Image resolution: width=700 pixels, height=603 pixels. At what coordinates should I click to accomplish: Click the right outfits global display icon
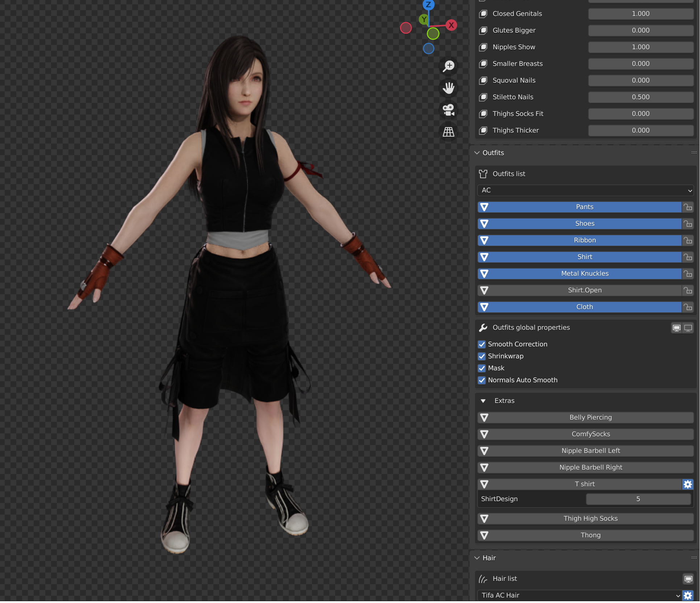[x=688, y=328]
